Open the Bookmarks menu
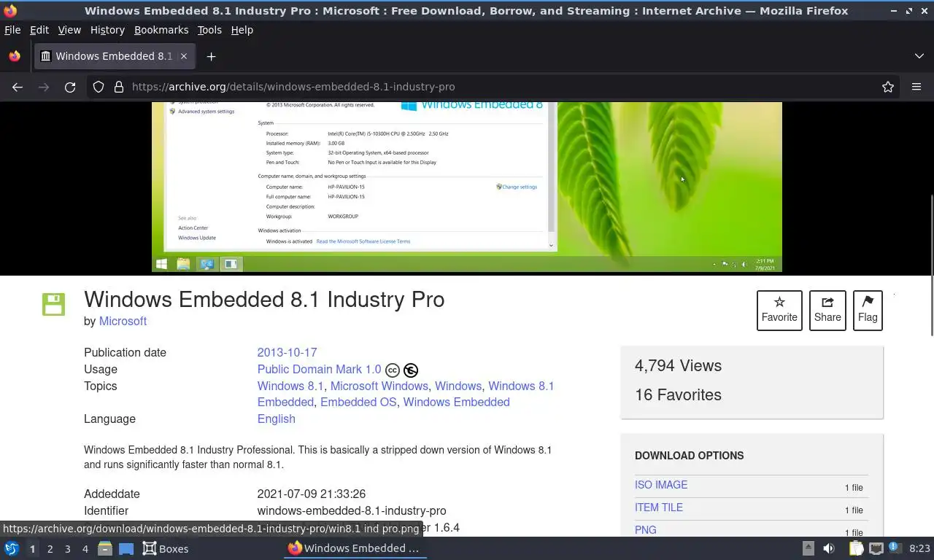The image size is (934, 560). (x=161, y=30)
